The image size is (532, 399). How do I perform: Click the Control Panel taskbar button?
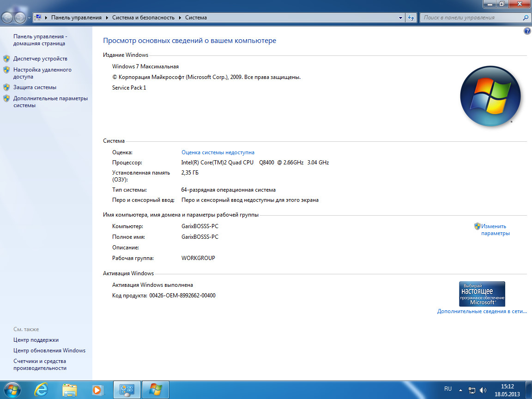127,390
